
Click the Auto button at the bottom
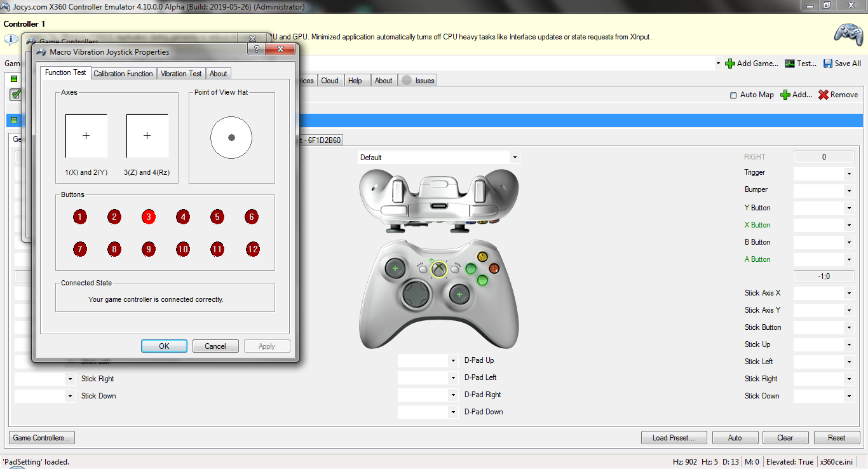[735, 438]
